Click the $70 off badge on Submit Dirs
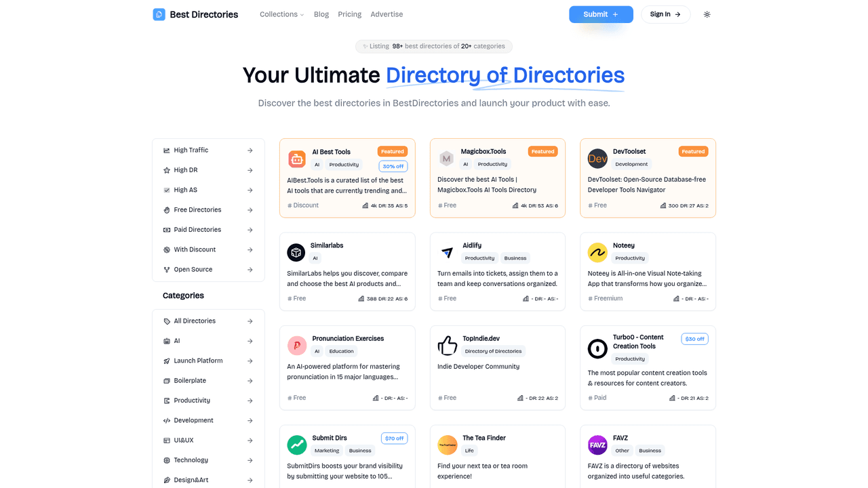 click(394, 439)
